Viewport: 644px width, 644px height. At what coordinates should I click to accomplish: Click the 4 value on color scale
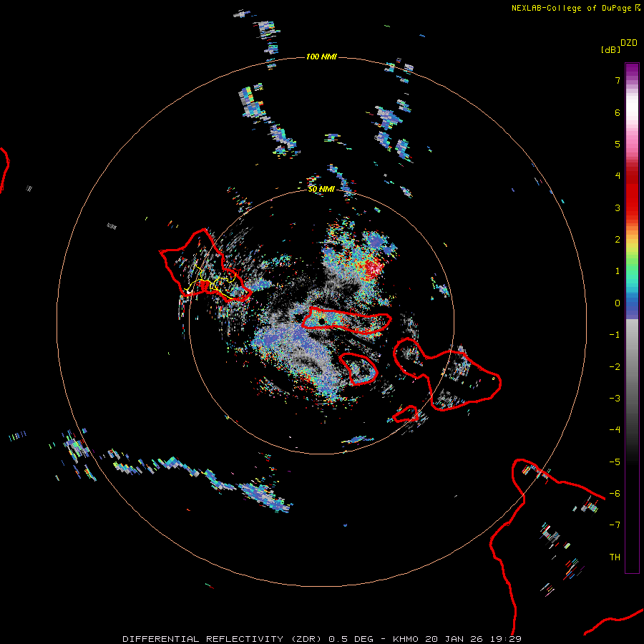click(618, 176)
